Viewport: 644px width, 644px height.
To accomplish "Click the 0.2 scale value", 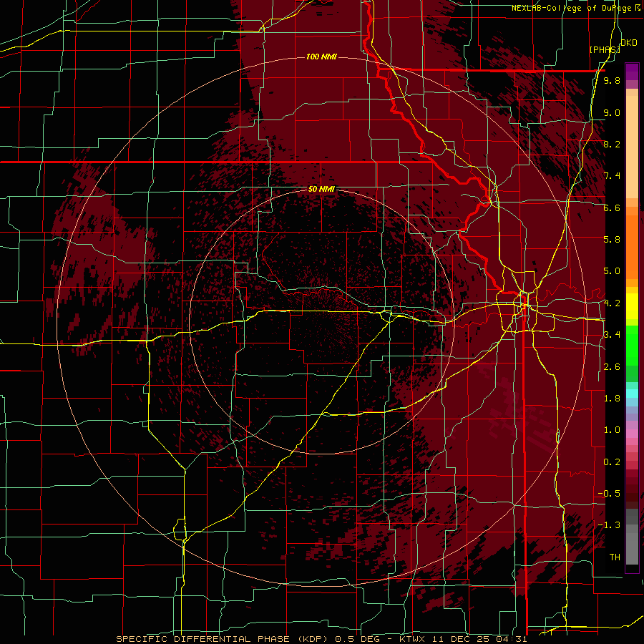I will pos(612,462).
